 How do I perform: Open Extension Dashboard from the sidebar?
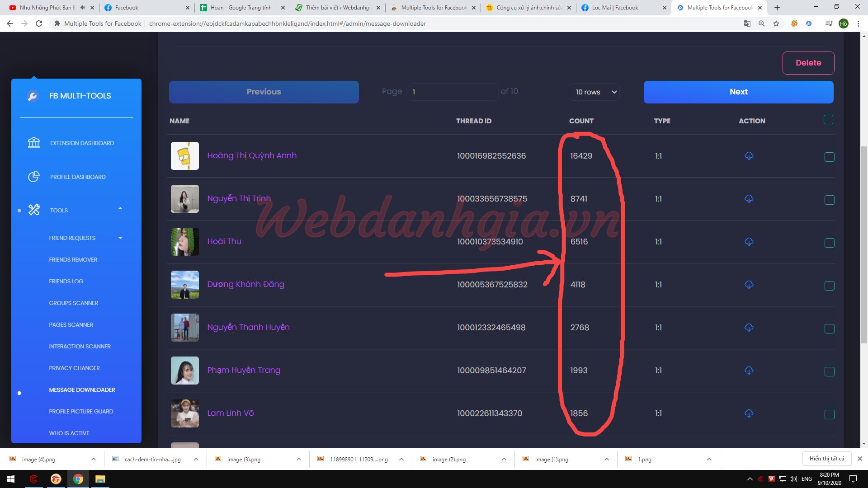pos(82,143)
